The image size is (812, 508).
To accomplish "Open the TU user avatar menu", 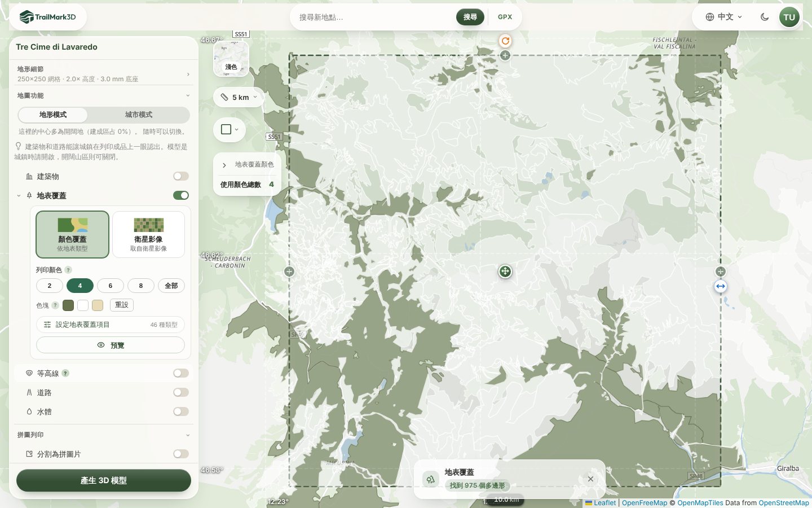I will 789,17.
